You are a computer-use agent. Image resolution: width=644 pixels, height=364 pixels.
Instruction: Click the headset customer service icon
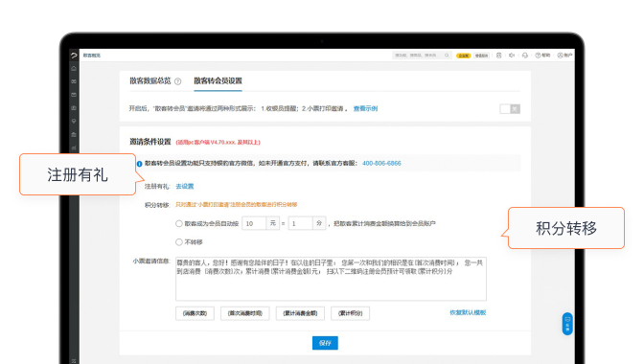525,56
